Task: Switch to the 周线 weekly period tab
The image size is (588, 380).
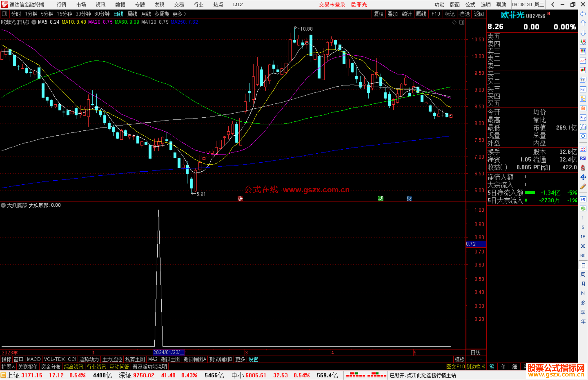Action: (132, 14)
